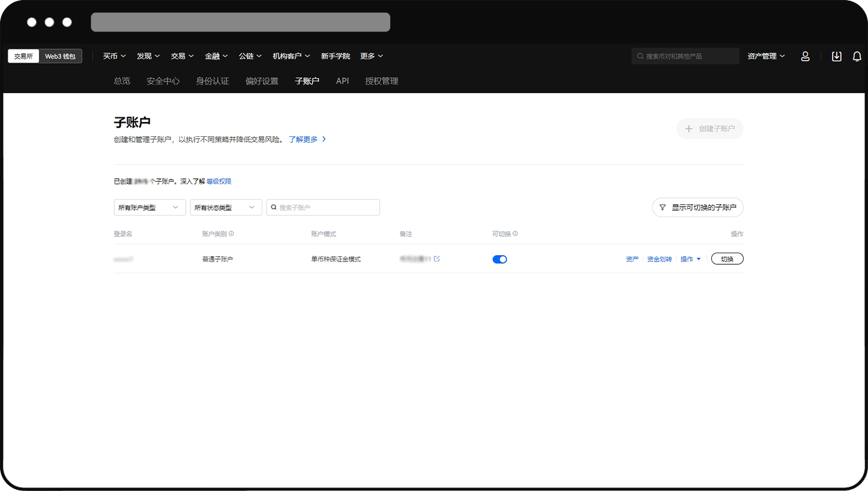
Task: Click the top 搜索币对和其他产品 search box
Action: coord(685,56)
